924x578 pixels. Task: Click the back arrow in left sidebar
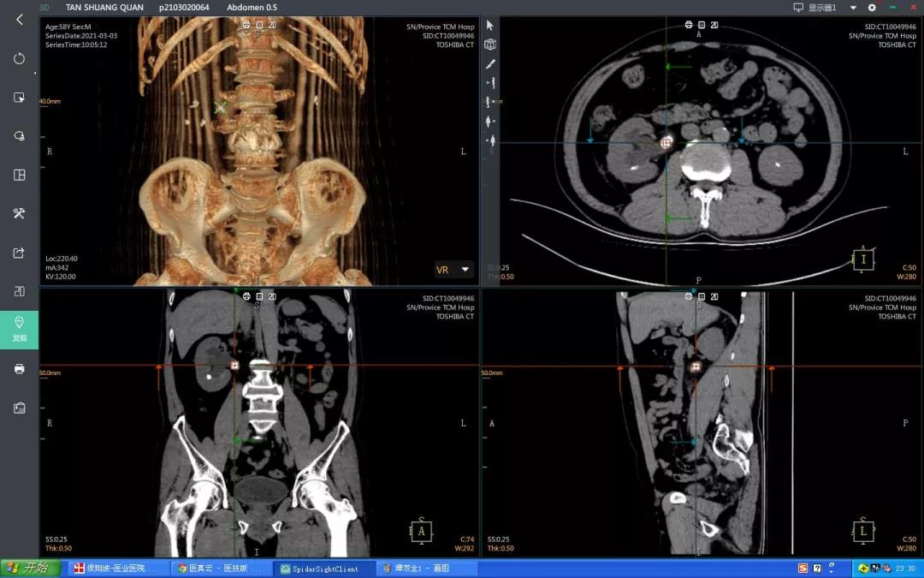click(19, 20)
